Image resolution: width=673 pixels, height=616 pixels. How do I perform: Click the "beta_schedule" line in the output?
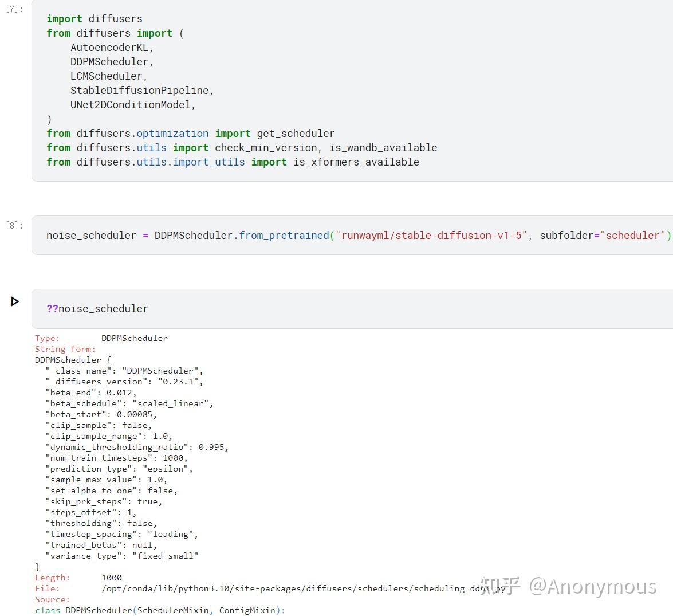(x=129, y=403)
